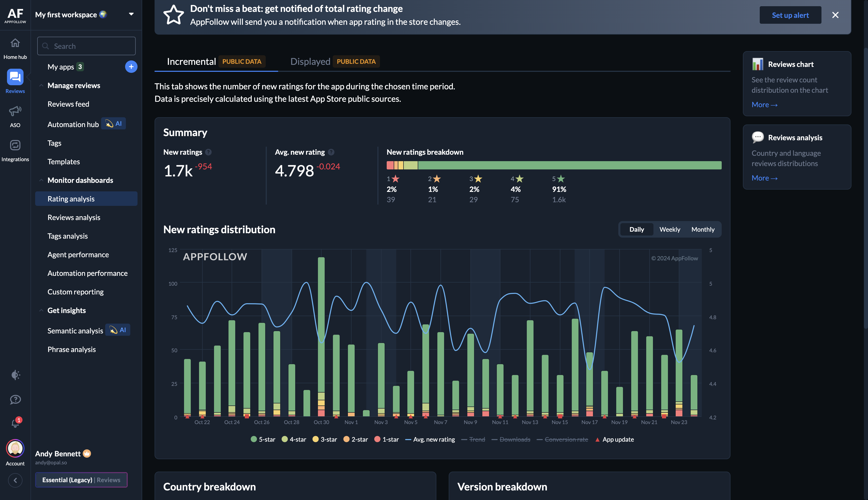868x500 pixels.
Task: Click the AppFollow AF logo
Action: tap(15, 15)
